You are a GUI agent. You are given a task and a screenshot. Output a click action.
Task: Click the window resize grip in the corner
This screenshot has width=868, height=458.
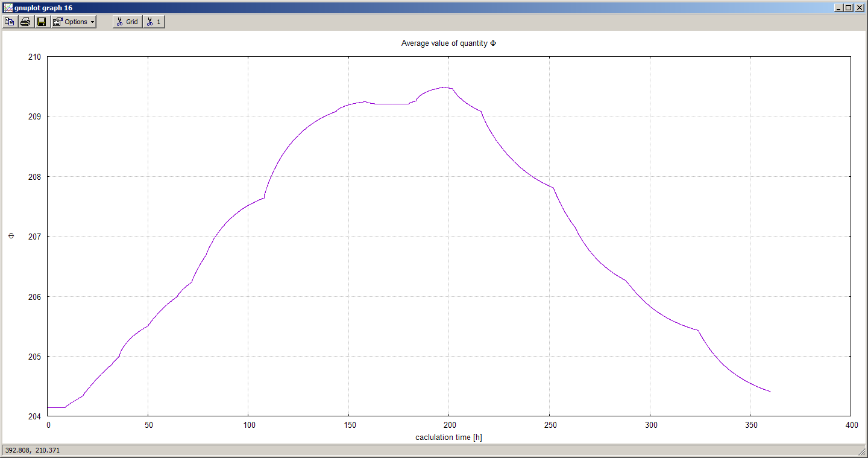pyautogui.click(x=863, y=452)
